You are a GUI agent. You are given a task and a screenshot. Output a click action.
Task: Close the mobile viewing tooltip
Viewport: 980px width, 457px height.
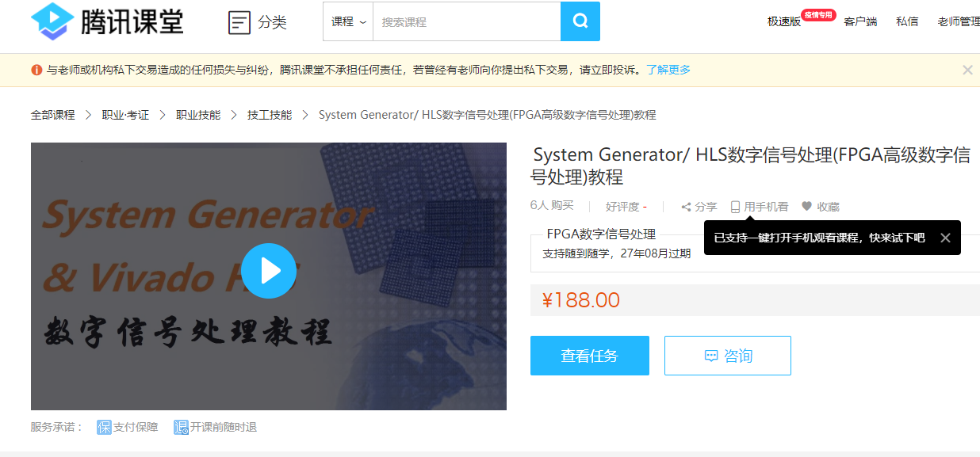(x=945, y=238)
